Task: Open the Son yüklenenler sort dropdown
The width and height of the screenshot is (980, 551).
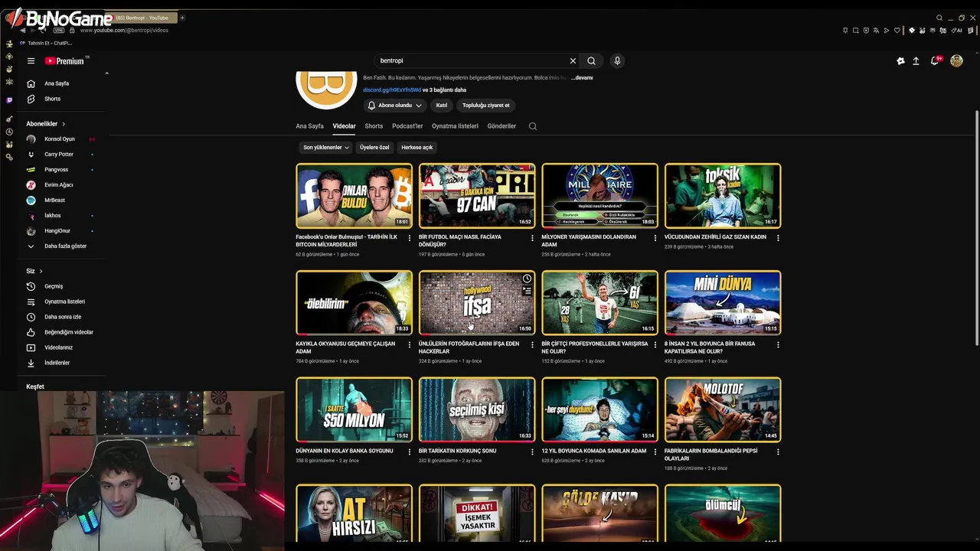Action: [326, 147]
